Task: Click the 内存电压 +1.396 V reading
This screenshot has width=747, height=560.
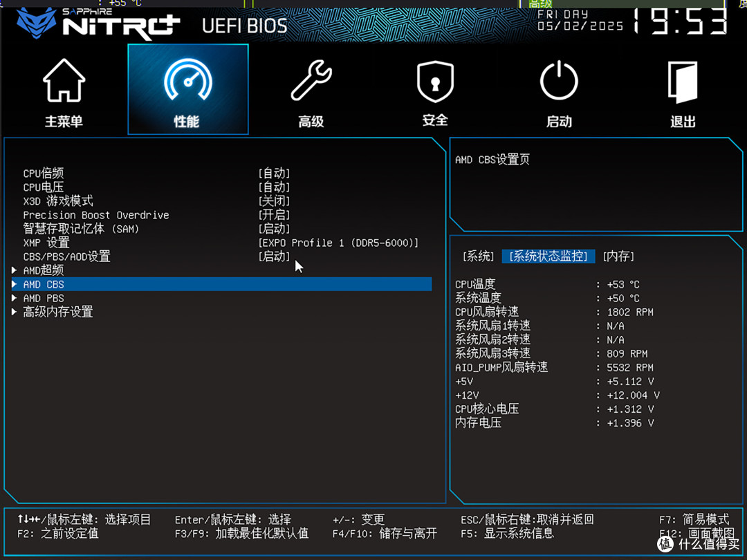Action: (630, 423)
